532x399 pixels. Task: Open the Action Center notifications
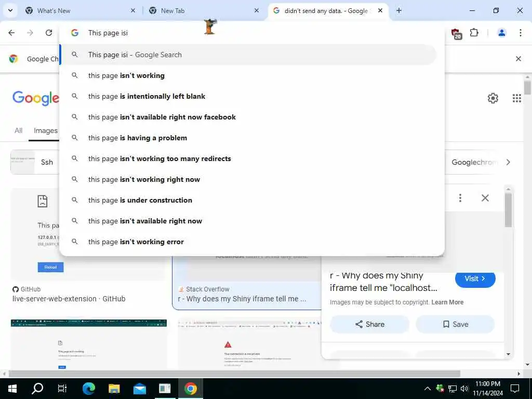(x=515, y=389)
